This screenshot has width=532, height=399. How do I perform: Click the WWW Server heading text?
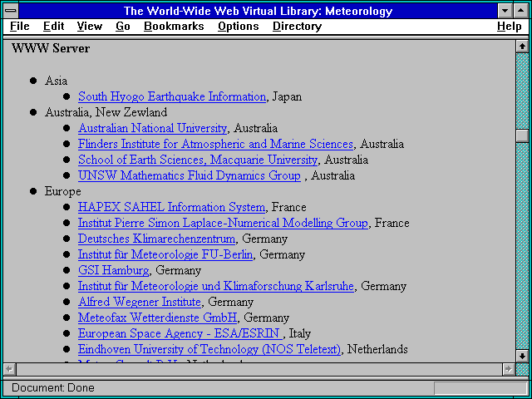coord(51,48)
